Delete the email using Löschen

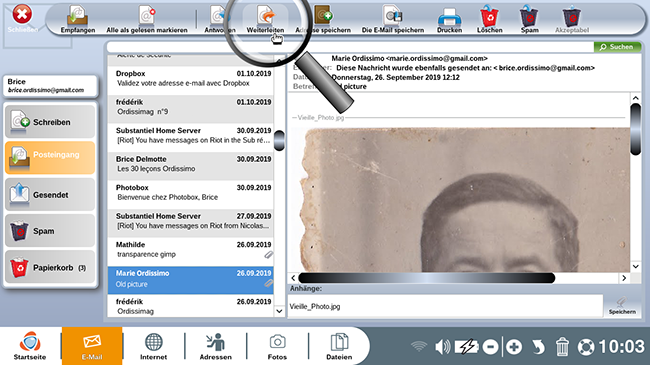pyautogui.click(x=490, y=19)
